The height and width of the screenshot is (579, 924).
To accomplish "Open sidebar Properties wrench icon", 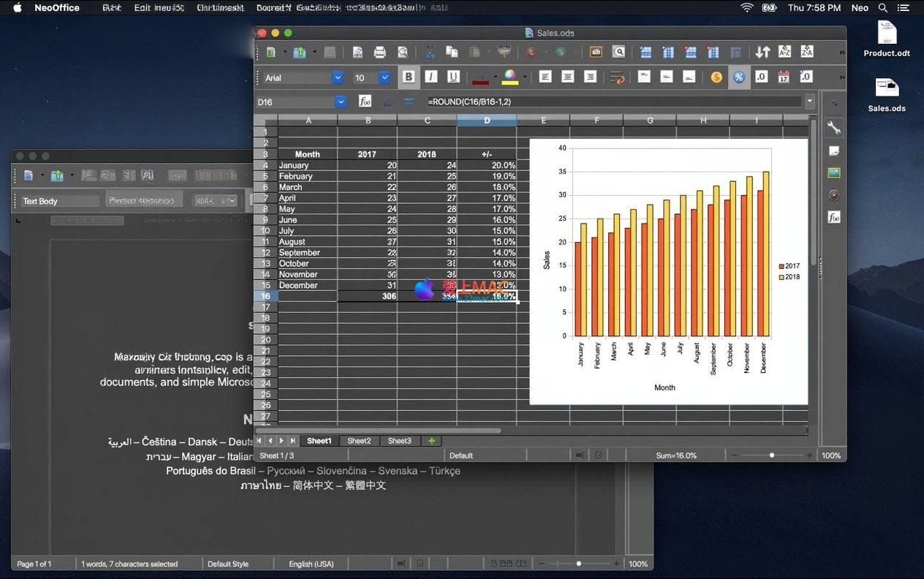I will pyautogui.click(x=833, y=128).
